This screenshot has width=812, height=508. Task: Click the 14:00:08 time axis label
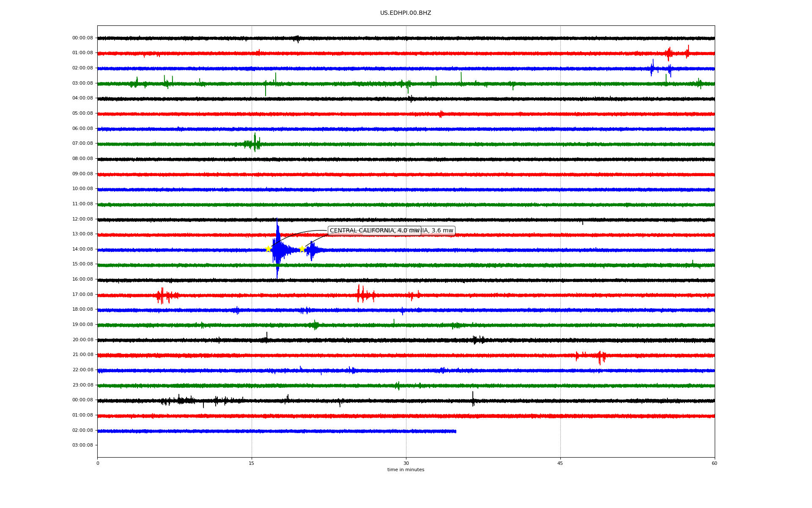(82, 249)
